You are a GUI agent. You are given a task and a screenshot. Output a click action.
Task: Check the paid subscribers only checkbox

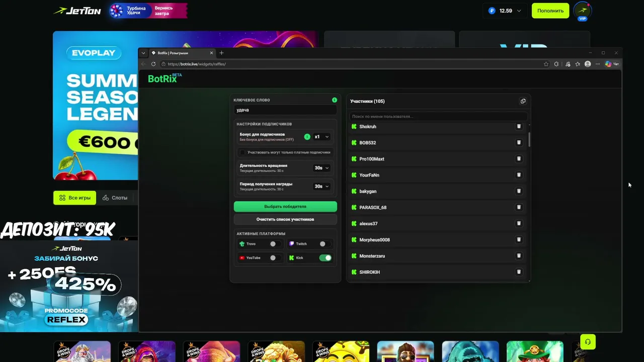click(243, 152)
